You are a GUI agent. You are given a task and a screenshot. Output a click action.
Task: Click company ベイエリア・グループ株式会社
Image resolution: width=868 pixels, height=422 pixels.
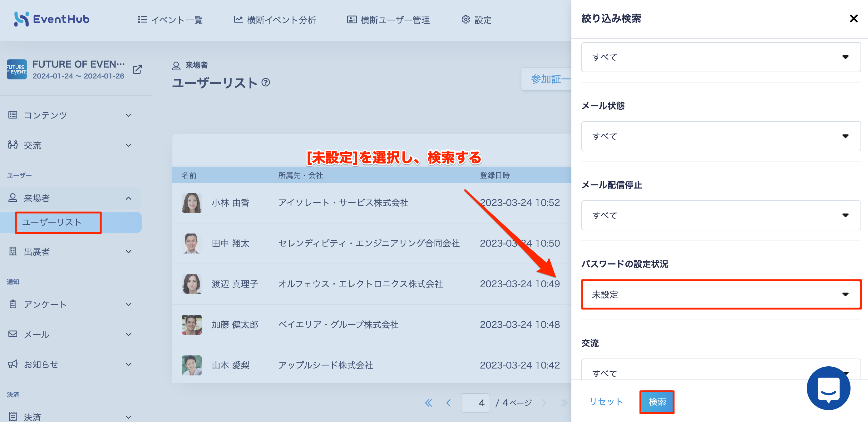(338, 324)
